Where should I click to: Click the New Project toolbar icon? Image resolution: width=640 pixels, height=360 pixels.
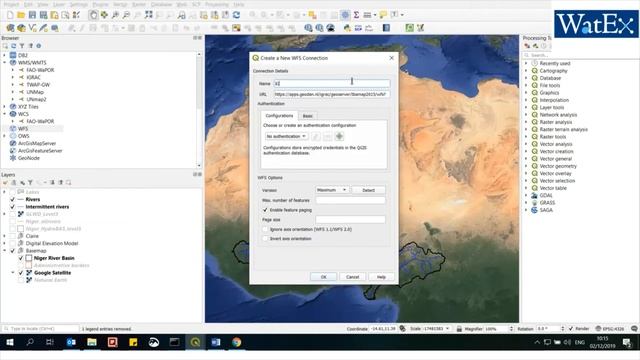[10, 15]
